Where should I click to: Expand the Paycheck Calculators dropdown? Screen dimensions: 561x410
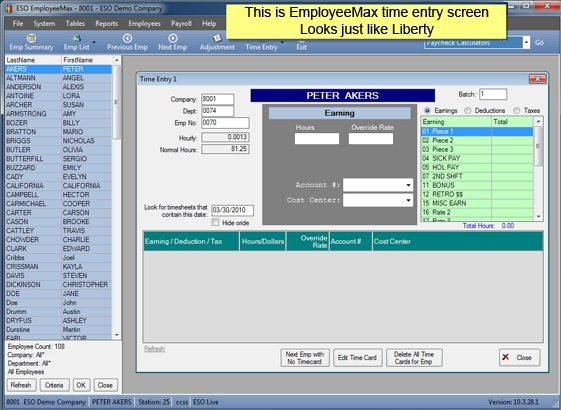point(526,43)
